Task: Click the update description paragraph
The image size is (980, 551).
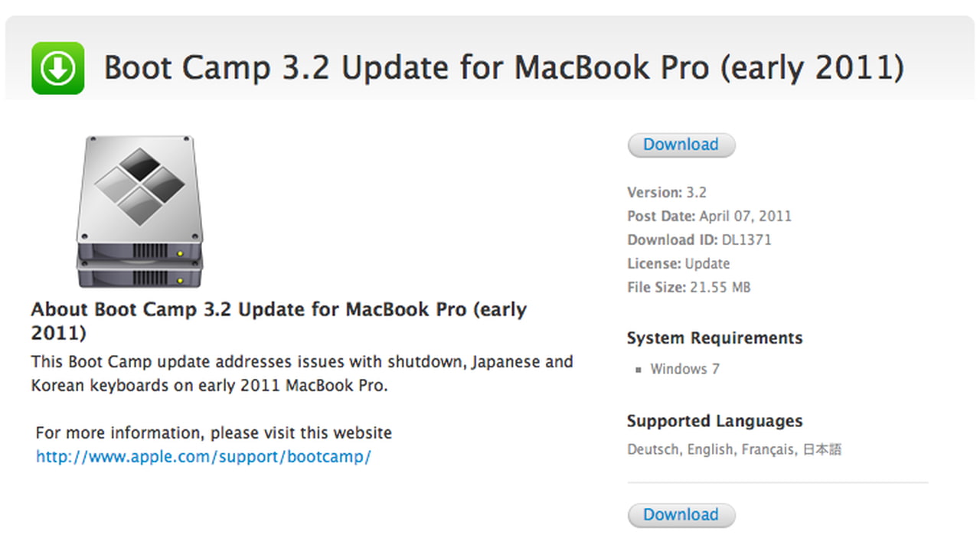Action: (x=302, y=373)
